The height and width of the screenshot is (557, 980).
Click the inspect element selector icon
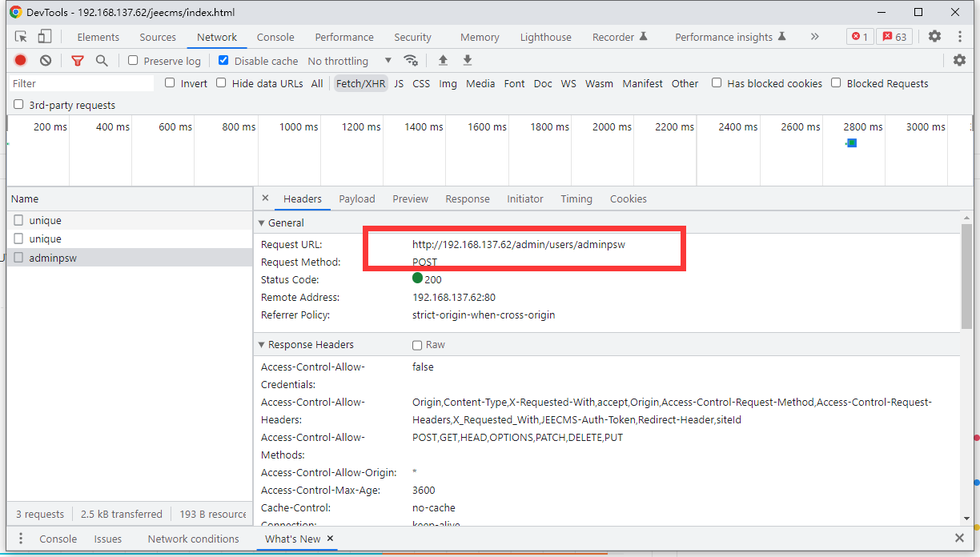pyautogui.click(x=22, y=37)
